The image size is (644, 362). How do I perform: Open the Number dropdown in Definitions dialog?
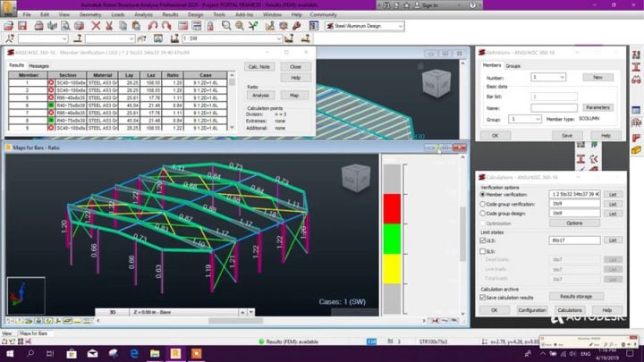563,77
